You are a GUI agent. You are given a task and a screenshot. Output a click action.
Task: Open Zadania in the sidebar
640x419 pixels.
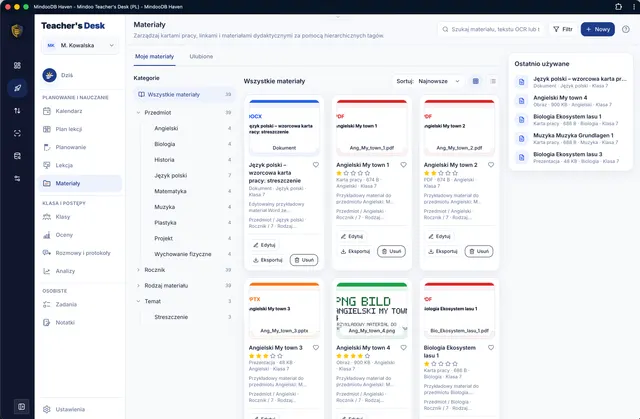(80, 304)
